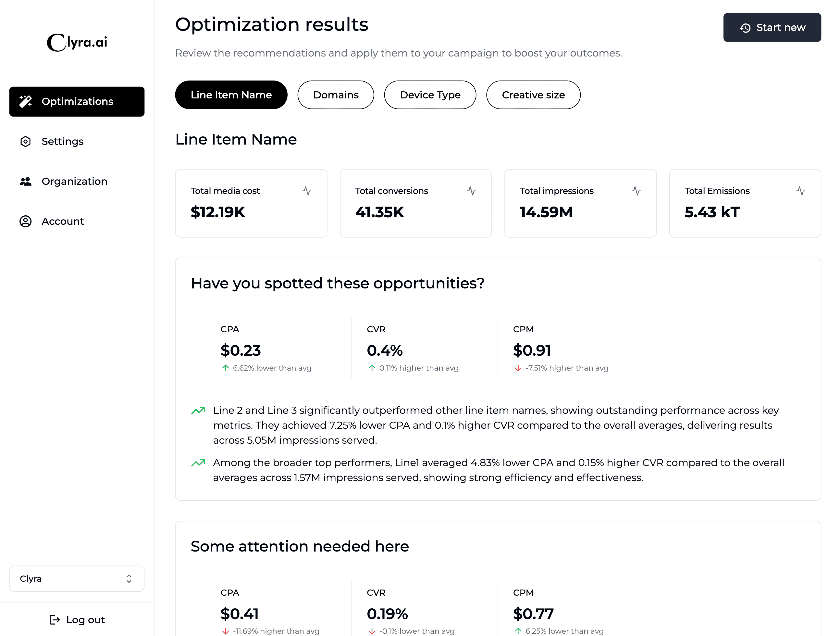Switch to the Device Type tab

(x=430, y=95)
